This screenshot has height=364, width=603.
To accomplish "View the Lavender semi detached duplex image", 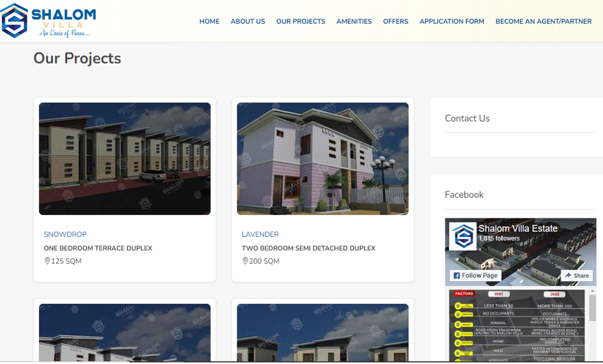I will (323, 159).
